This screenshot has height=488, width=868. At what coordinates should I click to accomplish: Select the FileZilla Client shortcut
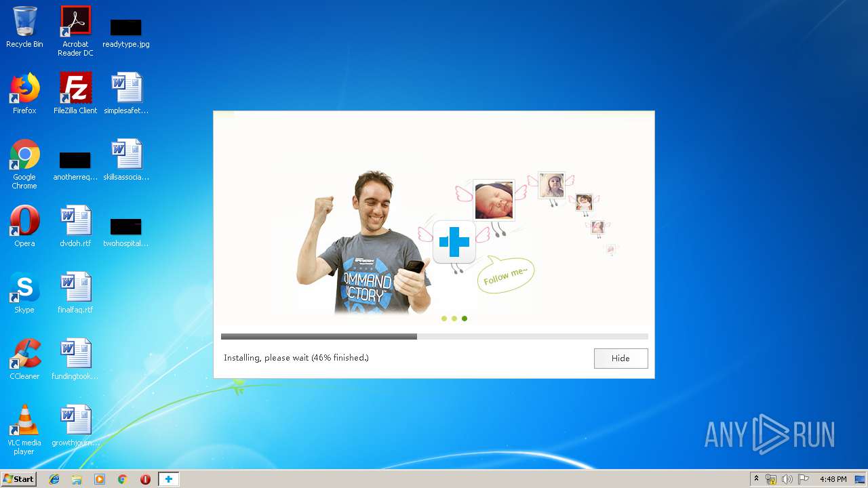(75, 94)
